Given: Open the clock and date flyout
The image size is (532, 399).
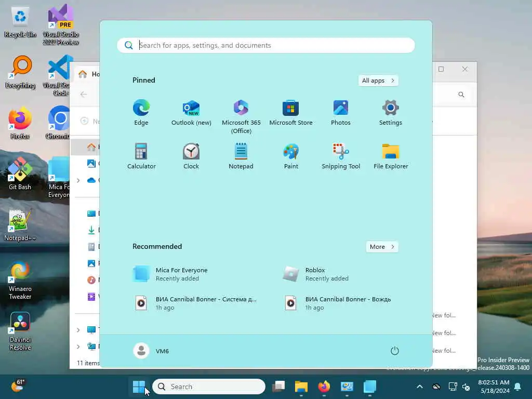Looking at the screenshot, I should click(x=494, y=387).
